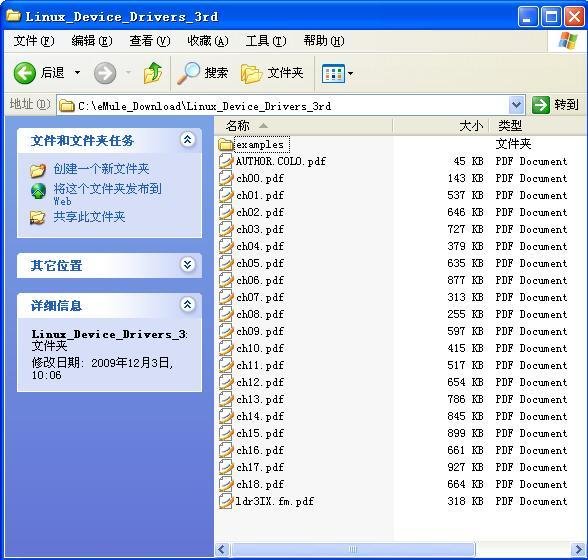Select the ch02.pdf file icon
The image size is (588, 560).
(x=226, y=212)
